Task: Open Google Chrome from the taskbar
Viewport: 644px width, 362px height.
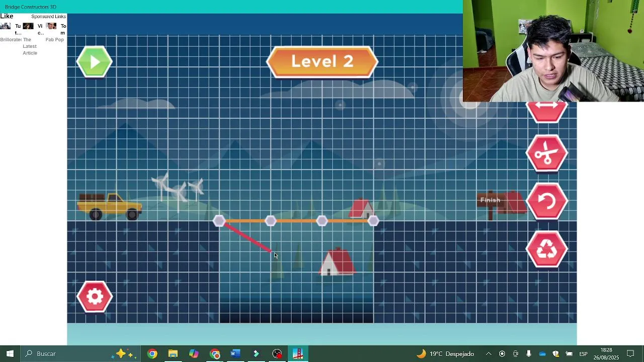Action: click(x=152, y=354)
